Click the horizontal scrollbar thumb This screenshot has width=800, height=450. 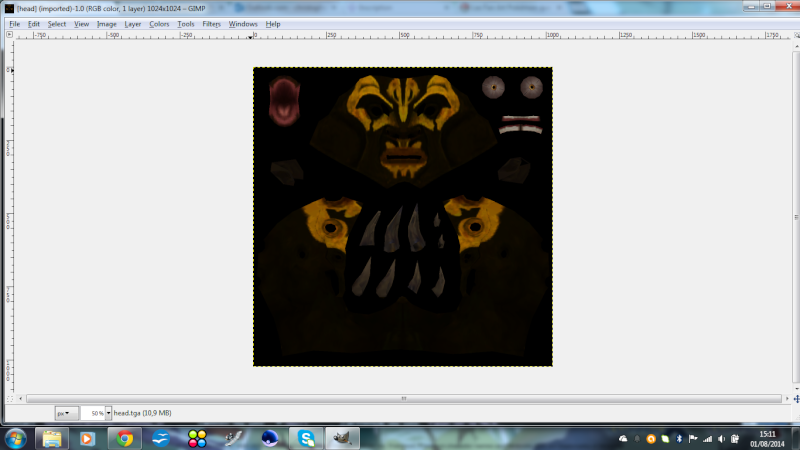click(404, 398)
